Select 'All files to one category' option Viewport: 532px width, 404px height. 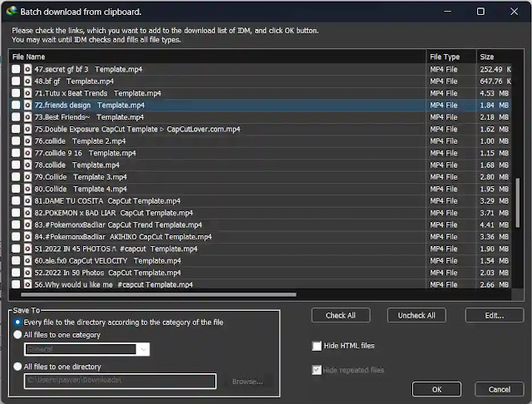coord(17,335)
